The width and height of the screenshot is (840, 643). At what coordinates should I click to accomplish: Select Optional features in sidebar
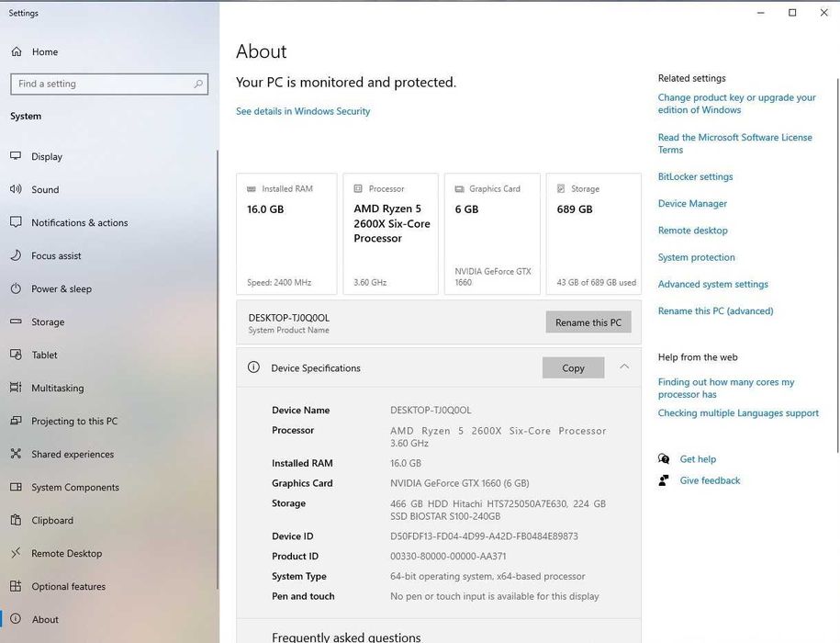68,586
